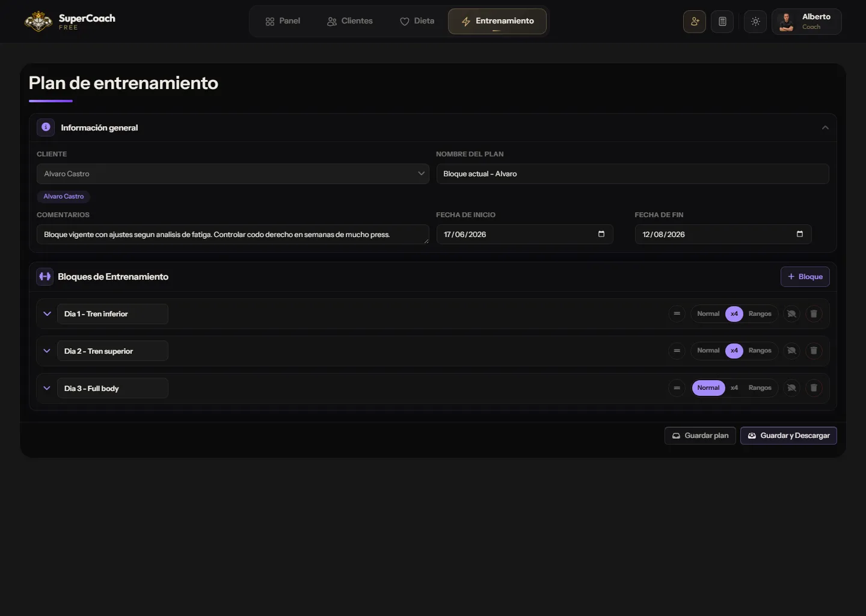
Task: Click the Alvaro Castro client tag
Action: click(64, 197)
